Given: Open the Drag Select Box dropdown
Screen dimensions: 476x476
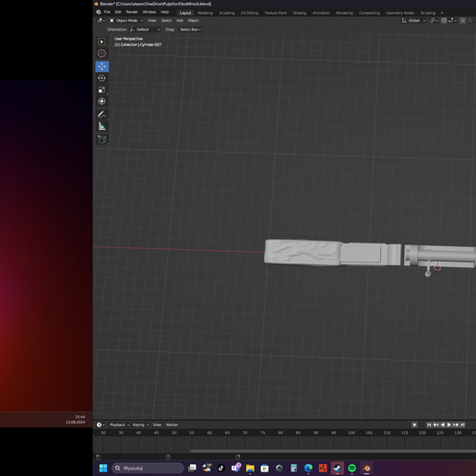Looking at the screenshot, I should click(190, 30).
